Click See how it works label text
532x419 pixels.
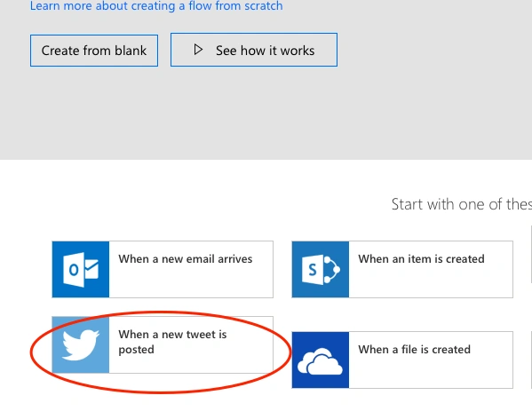coord(265,51)
